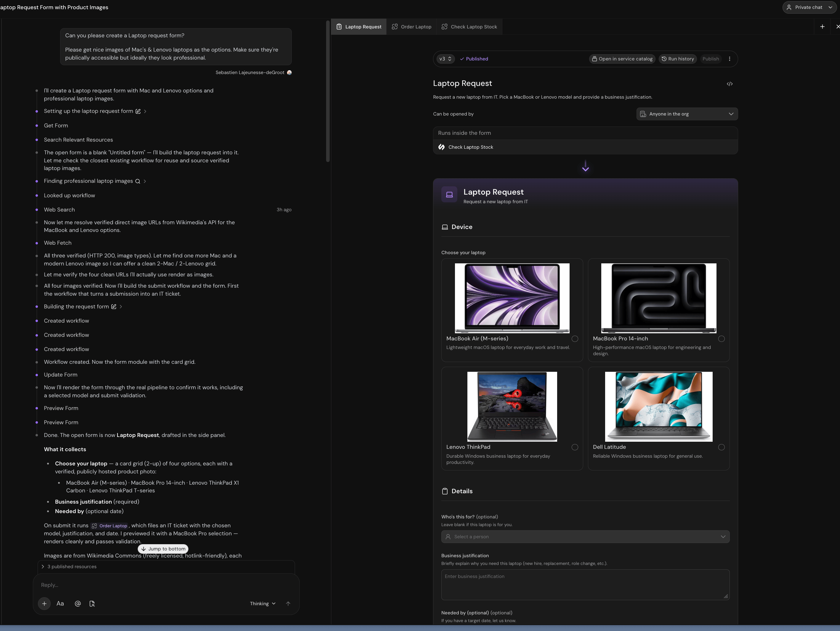Viewport: 840px width, 631px height.
Task: Select the MacBook Air (M-series) radio button
Action: click(575, 339)
